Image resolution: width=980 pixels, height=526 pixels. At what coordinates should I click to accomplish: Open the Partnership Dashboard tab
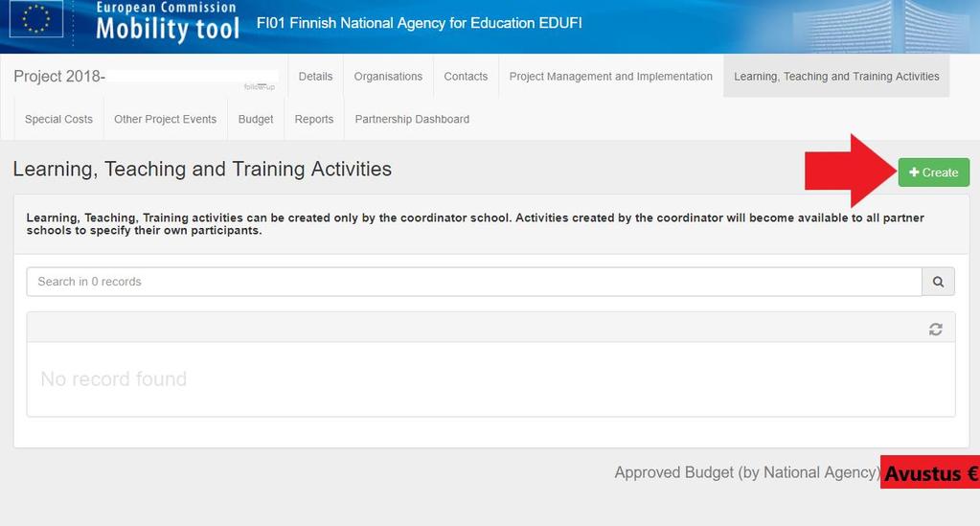[412, 119]
